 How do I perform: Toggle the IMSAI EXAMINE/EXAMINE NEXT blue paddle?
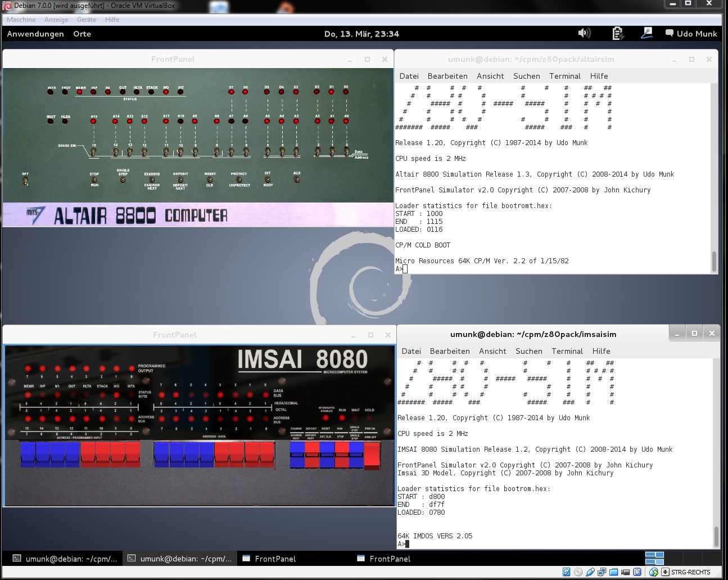tap(297, 455)
